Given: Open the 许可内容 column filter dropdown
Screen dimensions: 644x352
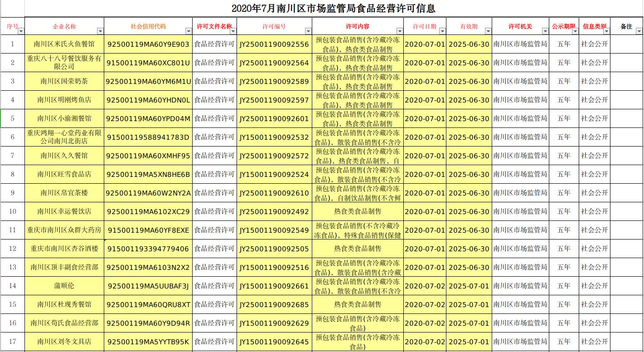Looking at the screenshot, I should (400, 31).
